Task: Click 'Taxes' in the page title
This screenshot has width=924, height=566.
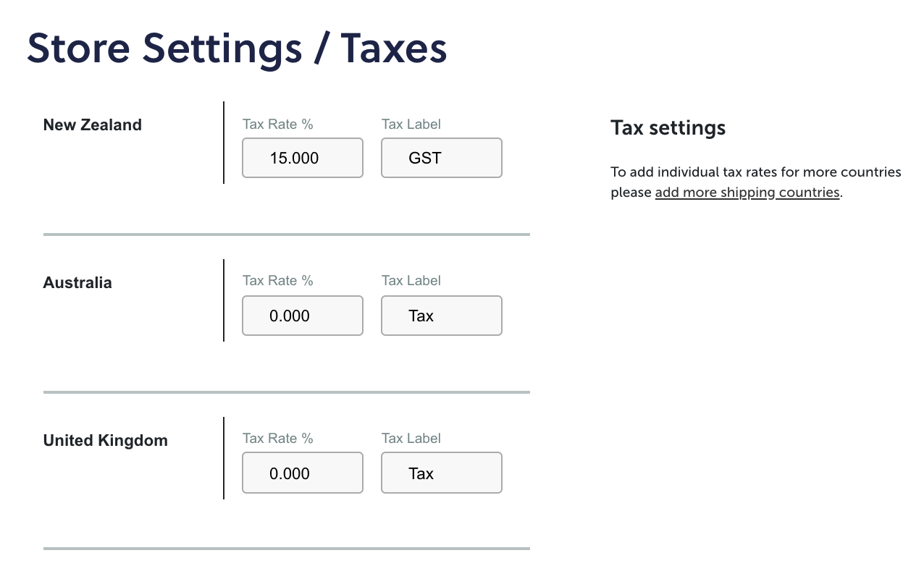Action: point(394,48)
